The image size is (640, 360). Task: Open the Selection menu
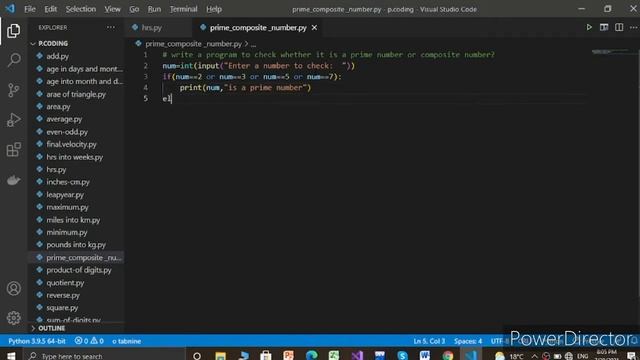(x=80, y=9)
